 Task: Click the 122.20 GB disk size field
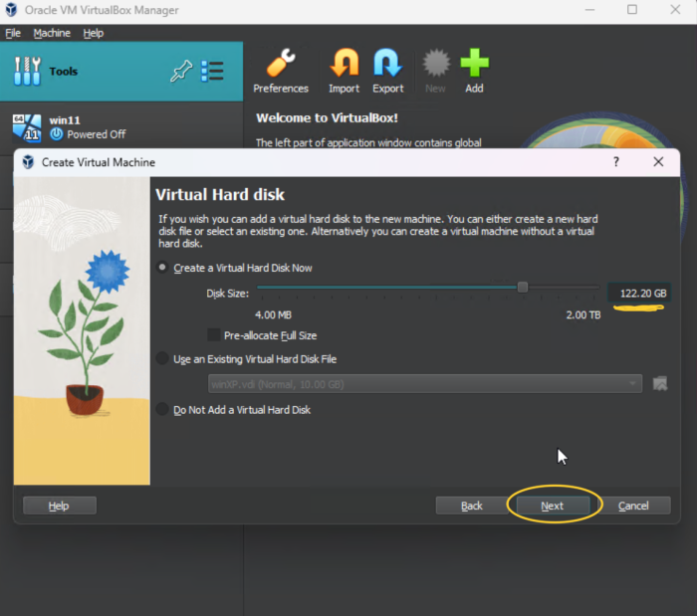click(x=639, y=294)
